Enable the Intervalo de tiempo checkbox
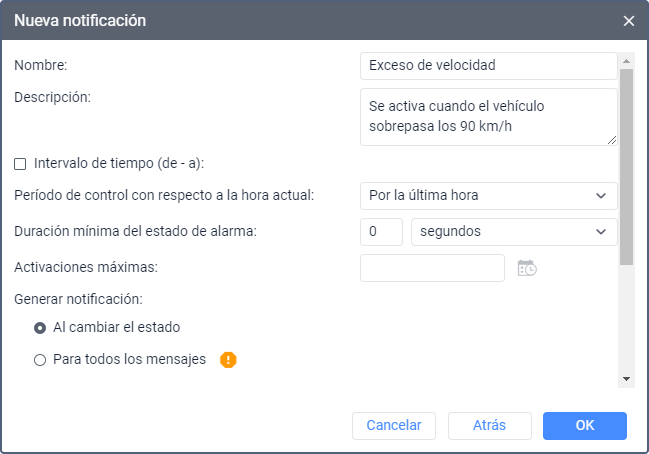This screenshot has height=454, width=649. tap(20, 163)
